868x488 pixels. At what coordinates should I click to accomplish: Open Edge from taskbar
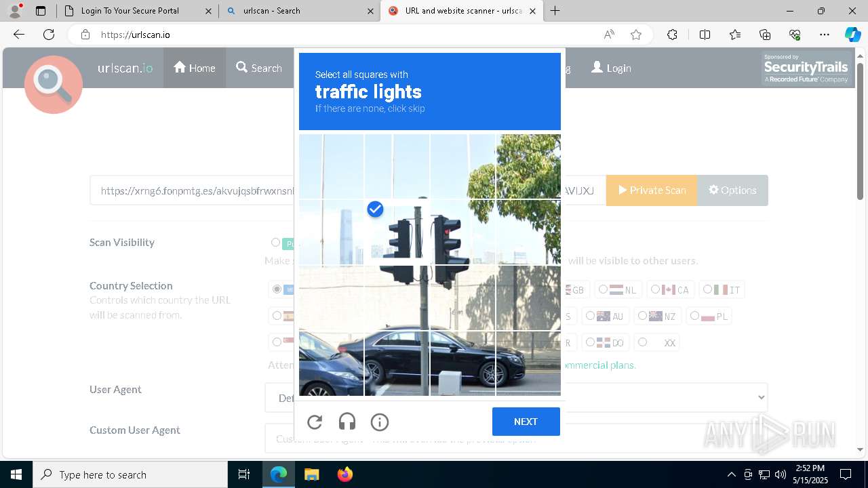pos(279,474)
